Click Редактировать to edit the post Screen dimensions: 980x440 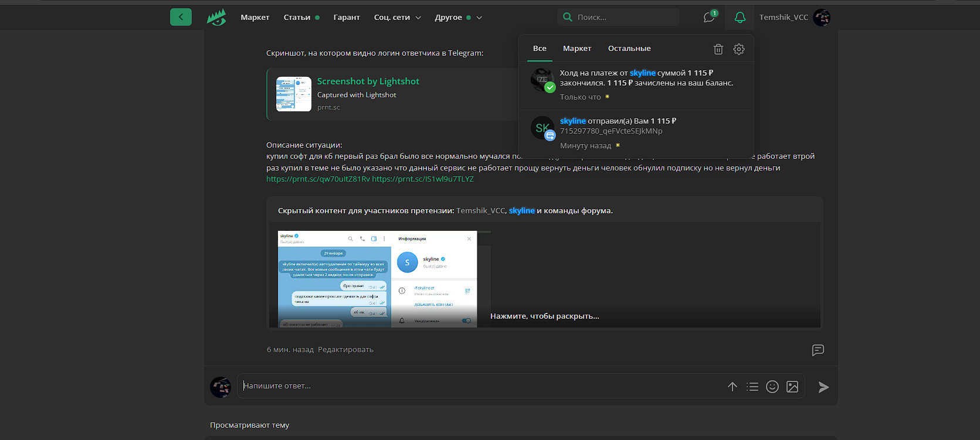[x=345, y=350]
